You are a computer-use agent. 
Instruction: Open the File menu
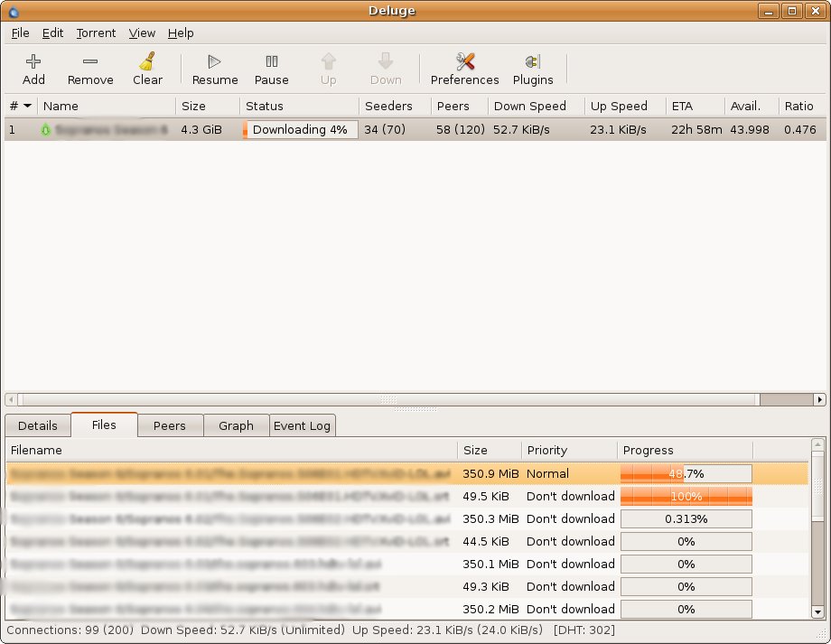(20, 33)
